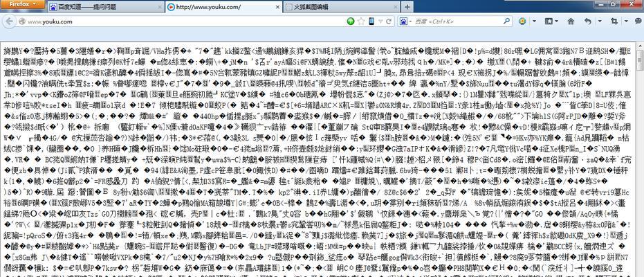Bookmark this page with the star icon
Screen dimensions: 644x277
[x=361, y=21]
